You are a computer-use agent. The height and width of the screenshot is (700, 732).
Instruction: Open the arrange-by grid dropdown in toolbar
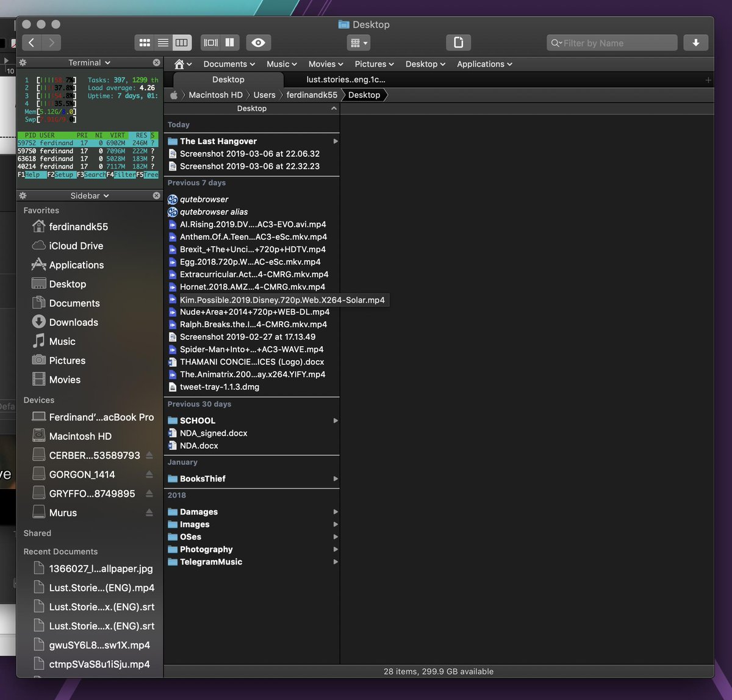(358, 43)
